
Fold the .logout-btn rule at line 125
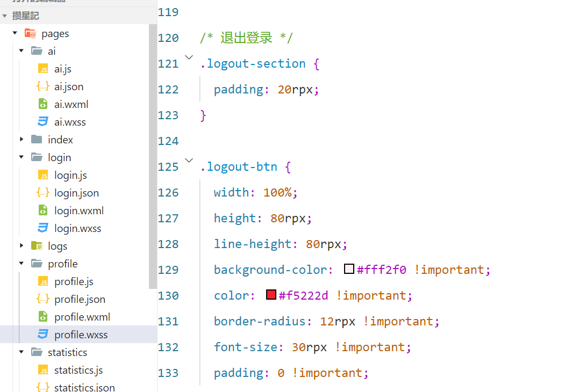tap(189, 160)
